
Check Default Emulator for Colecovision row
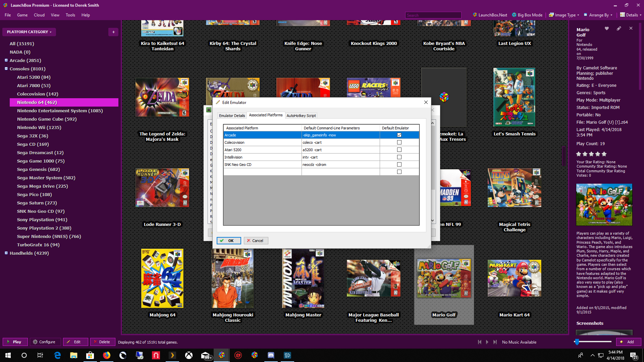pyautogui.click(x=399, y=142)
